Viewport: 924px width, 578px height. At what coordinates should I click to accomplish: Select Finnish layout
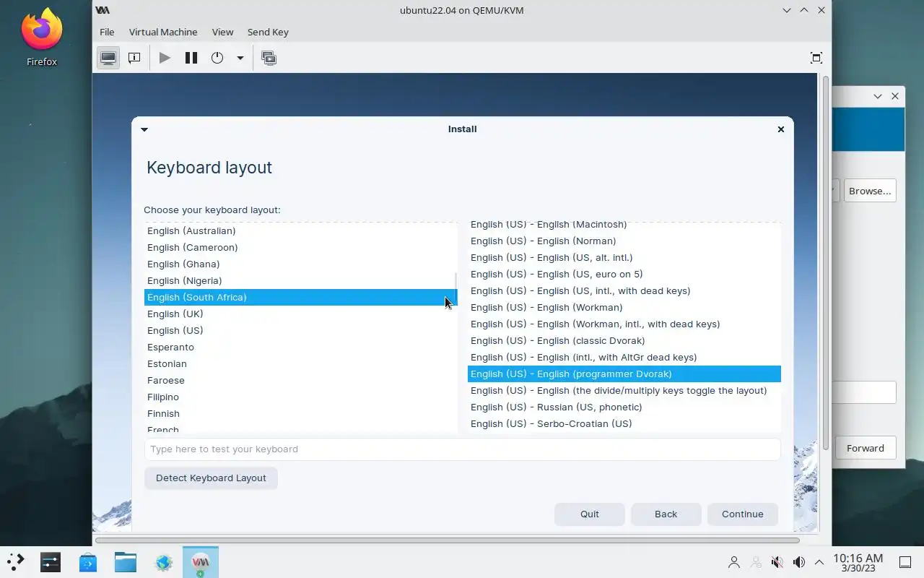tap(300, 413)
